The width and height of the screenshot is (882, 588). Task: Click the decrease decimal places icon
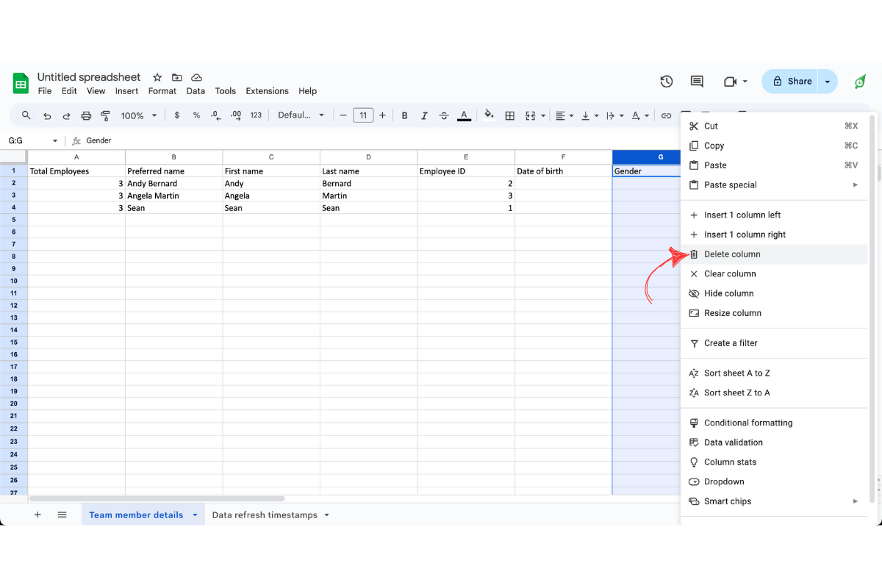pyautogui.click(x=215, y=115)
